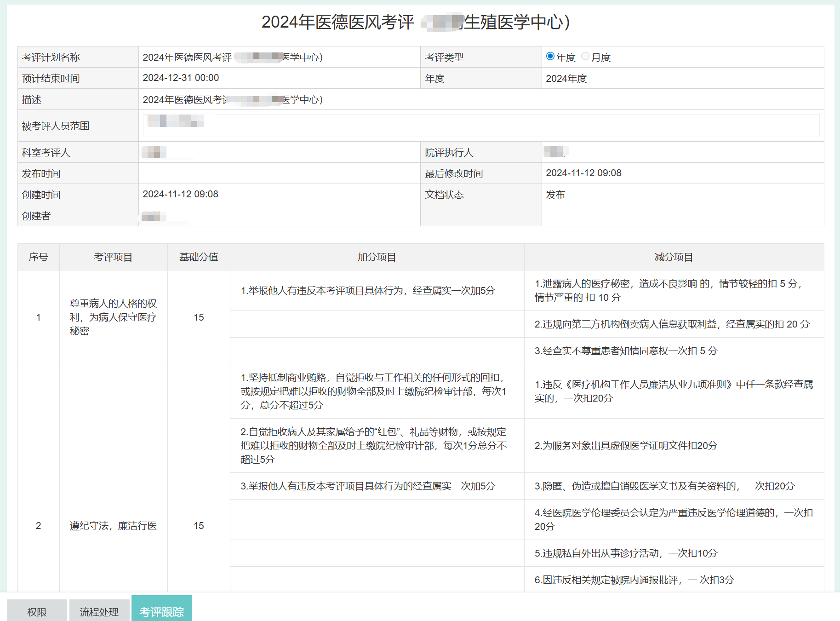This screenshot has width=840, height=621.
Task: Click the 考评项目 column header
Action: click(113, 257)
